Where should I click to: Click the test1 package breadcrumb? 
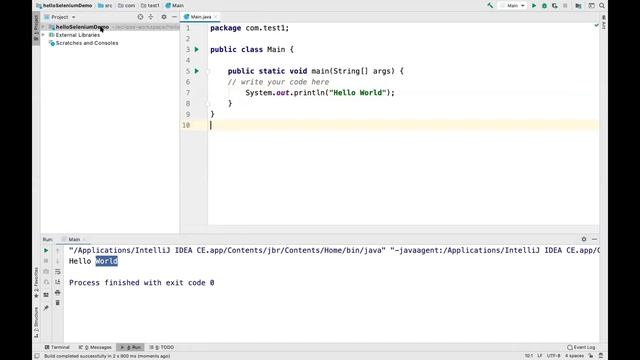(150, 6)
